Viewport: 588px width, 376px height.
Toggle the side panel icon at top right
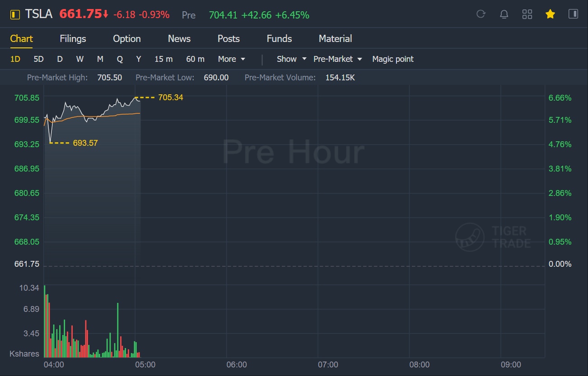pyautogui.click(x=573, y=14)
